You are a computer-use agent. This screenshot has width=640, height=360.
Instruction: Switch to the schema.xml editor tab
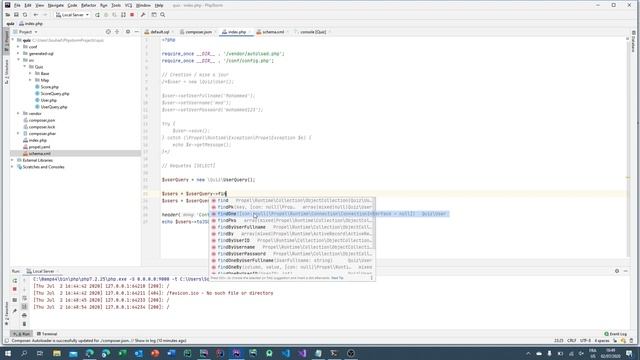(x=272, y=32)
